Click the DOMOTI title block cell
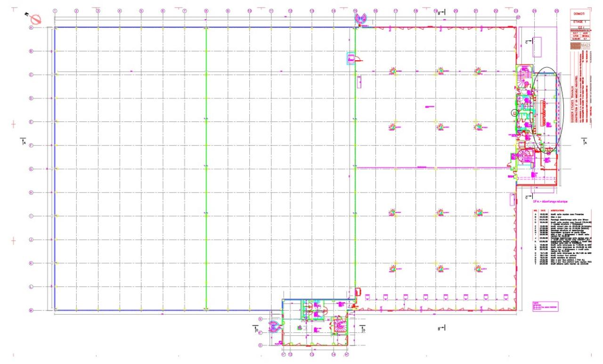Screen dimensions: 603x364 [580, 14]
